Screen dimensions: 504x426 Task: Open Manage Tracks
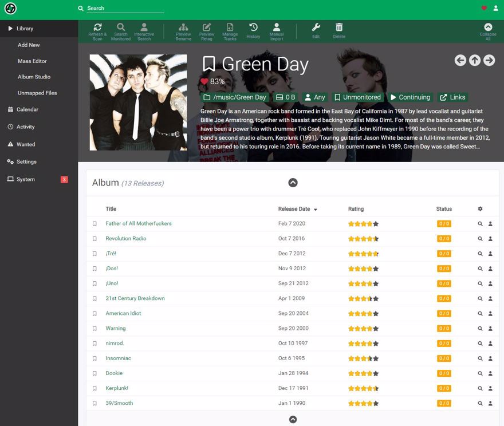230,31
